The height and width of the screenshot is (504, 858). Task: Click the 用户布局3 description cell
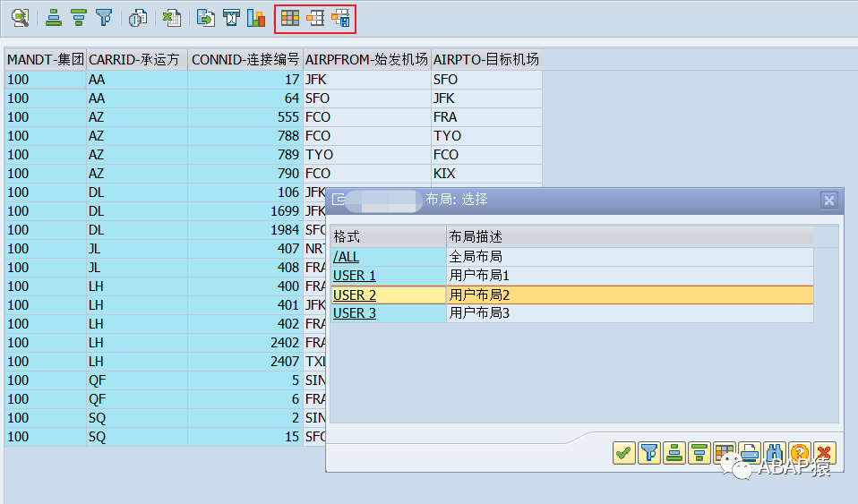(630, 313)
